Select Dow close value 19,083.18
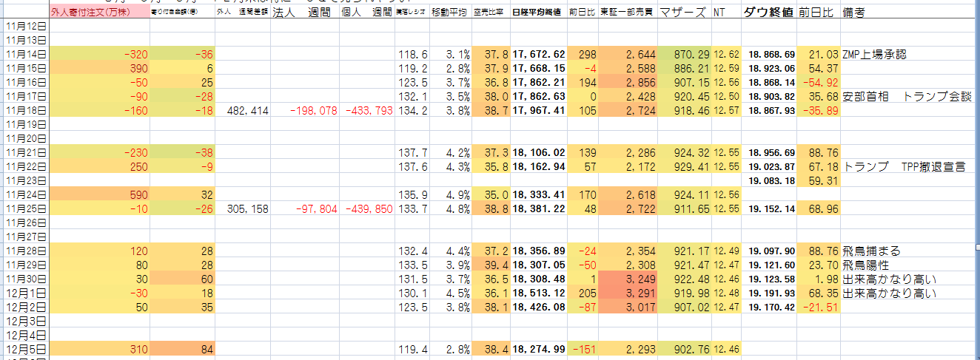 pyautogui.click(x=771, y=181)
